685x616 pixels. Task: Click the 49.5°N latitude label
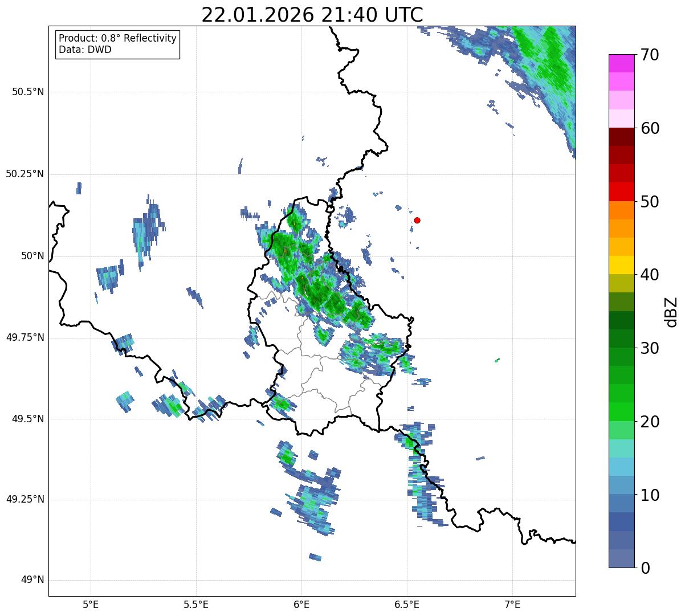coord(28,419)
